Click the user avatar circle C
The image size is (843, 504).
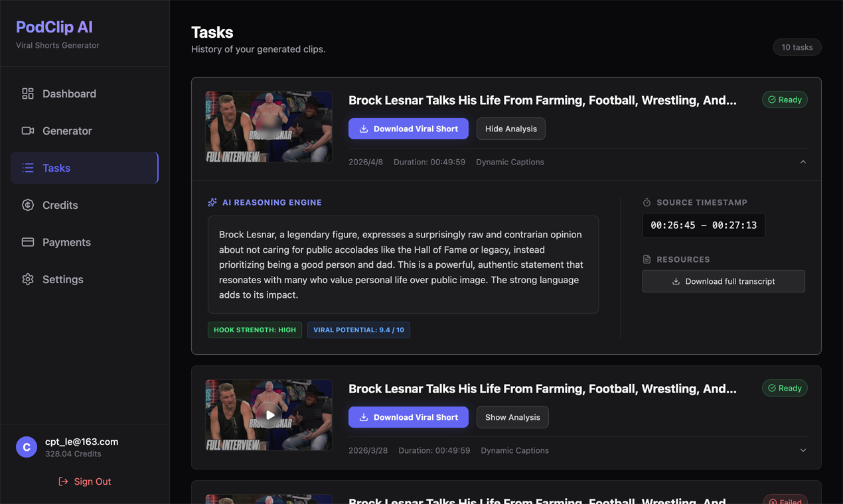pyautogui.click(x=27, y=447)
